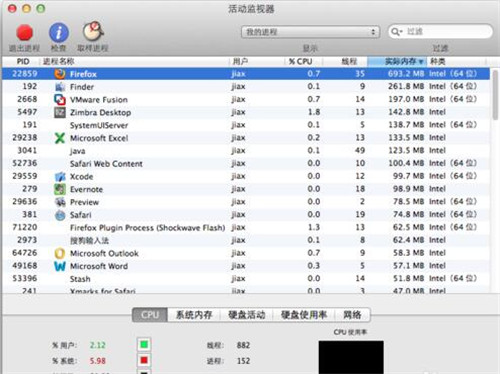Sort by process name column header
Screen dimensions: 500x374
coord(134,61)
